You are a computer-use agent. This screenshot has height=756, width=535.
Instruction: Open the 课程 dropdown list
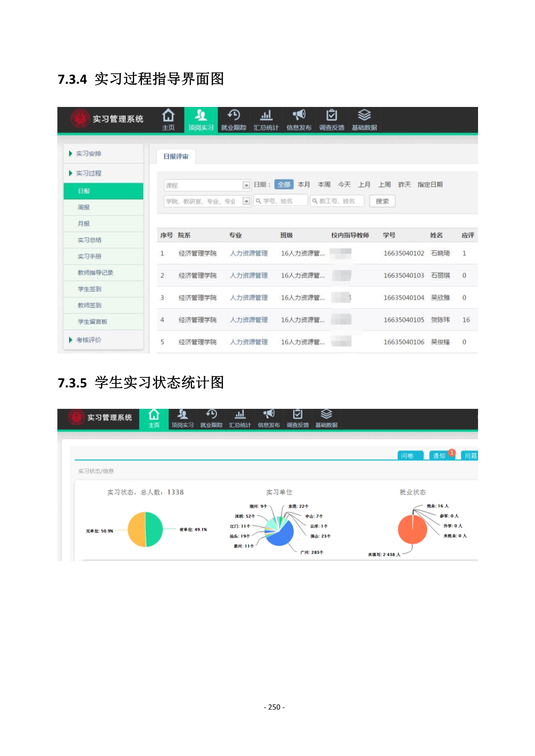[246, 185]
